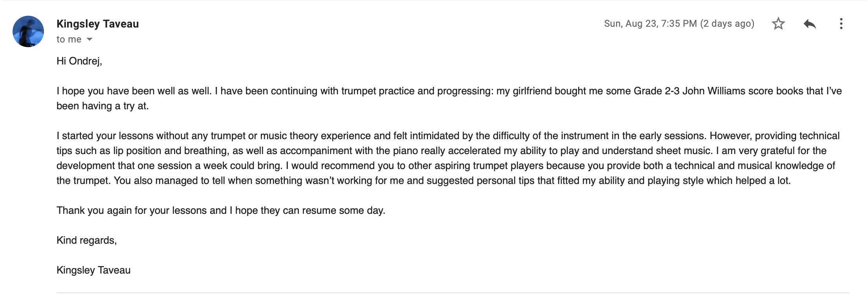Screen dimensions: 868x294
Task: Star this email from Kingsley Taveau
Action: pos(778,24)
